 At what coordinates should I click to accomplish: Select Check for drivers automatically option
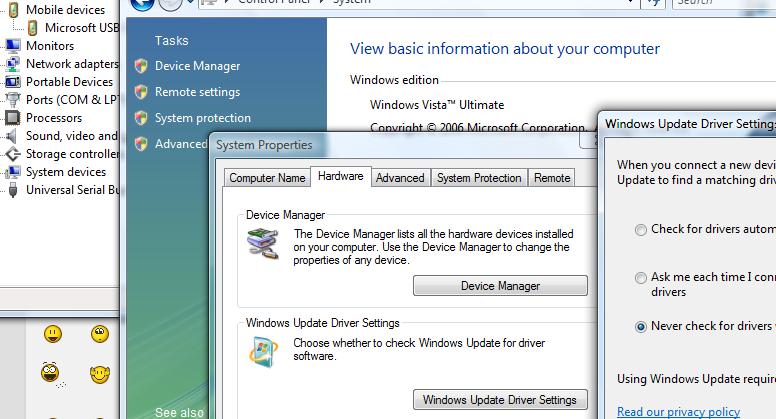click(640, 230)
